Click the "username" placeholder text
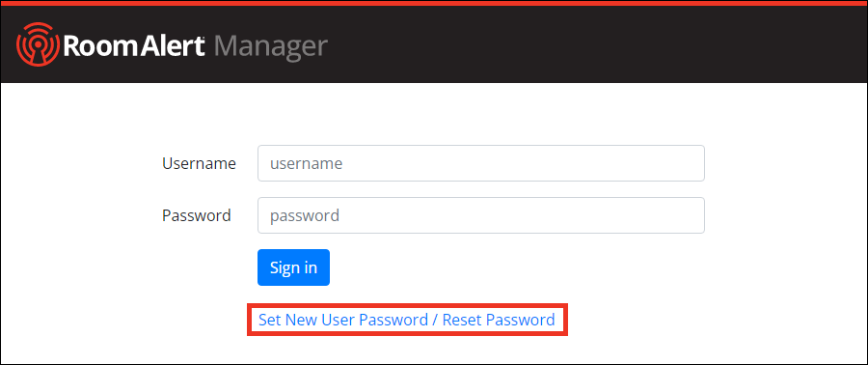This screenshot has height=365, width=868. 306,164
